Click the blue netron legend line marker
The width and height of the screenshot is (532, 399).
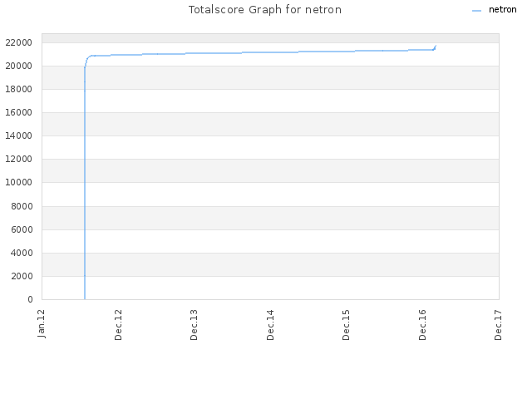(x=476, y=11)
